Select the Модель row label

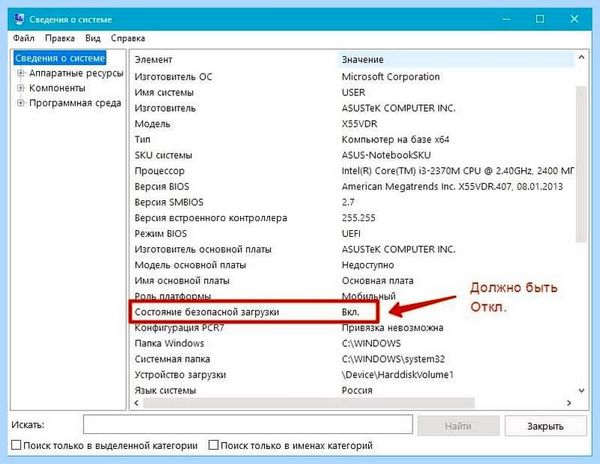pos(152,124)
